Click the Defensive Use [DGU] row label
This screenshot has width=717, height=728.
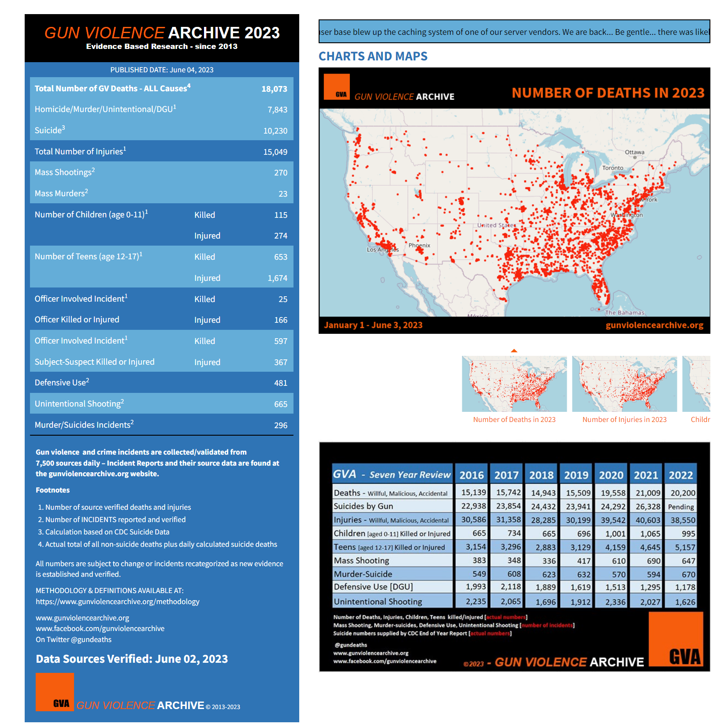point(373,586)
